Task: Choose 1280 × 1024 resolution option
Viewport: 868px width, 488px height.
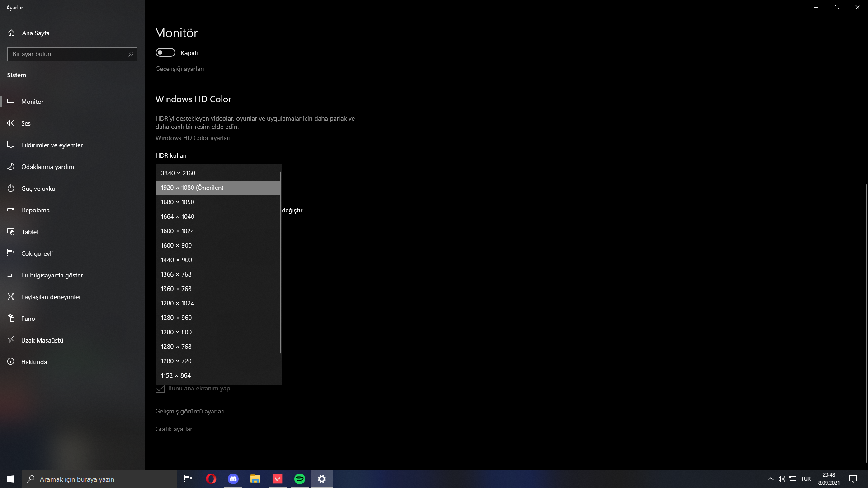Action: pos(218,303)
